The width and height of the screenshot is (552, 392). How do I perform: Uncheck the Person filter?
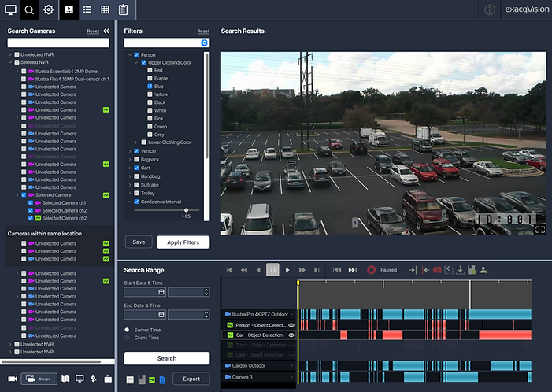tap(136, 55)
